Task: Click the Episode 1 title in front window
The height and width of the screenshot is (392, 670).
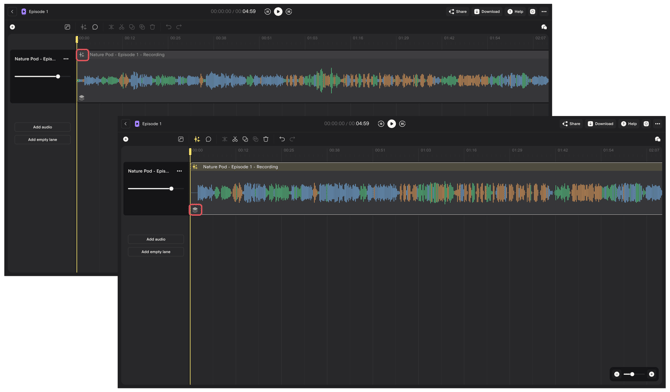Action: 152,124
